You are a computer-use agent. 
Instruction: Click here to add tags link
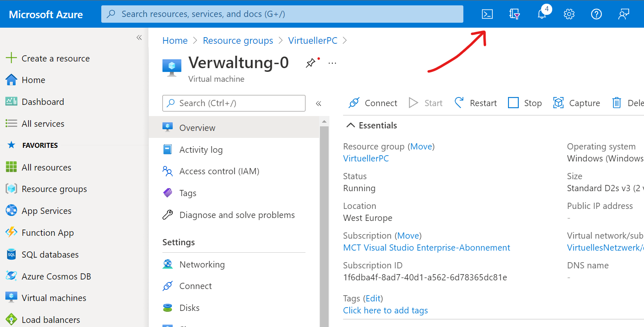(x=385, y=310)
